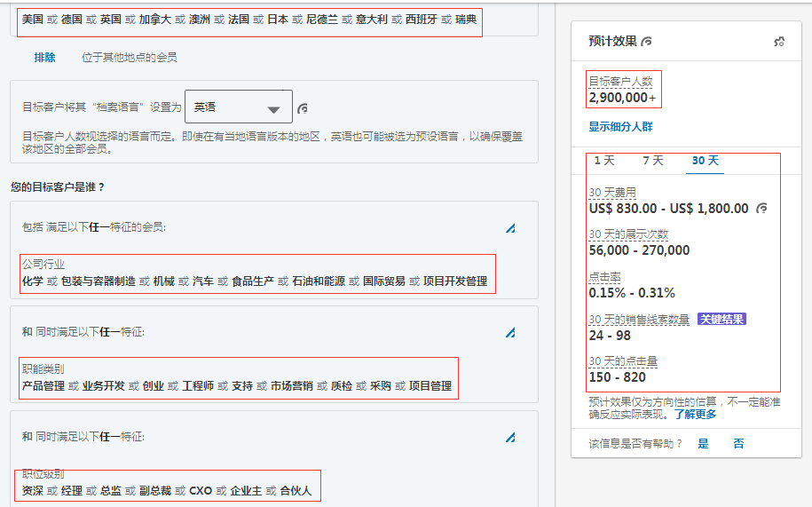812x507 pixels.
Task: Click the 排除 link
Action: 44,58
